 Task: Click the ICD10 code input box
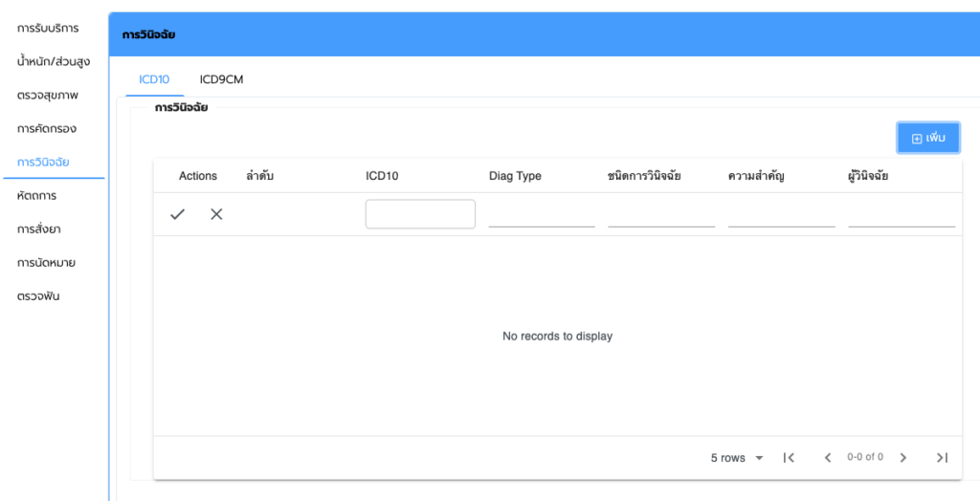coord(420,214)
